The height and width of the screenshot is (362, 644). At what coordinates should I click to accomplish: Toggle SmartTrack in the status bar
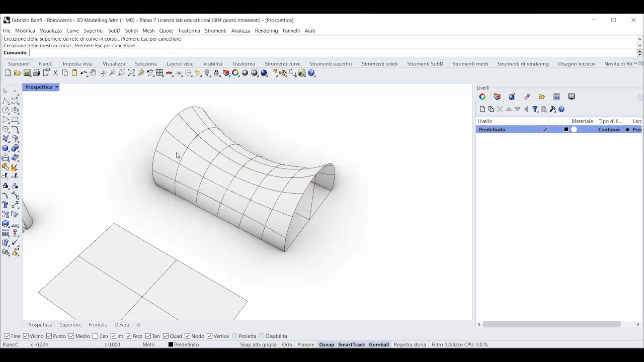tap(352, 344)
